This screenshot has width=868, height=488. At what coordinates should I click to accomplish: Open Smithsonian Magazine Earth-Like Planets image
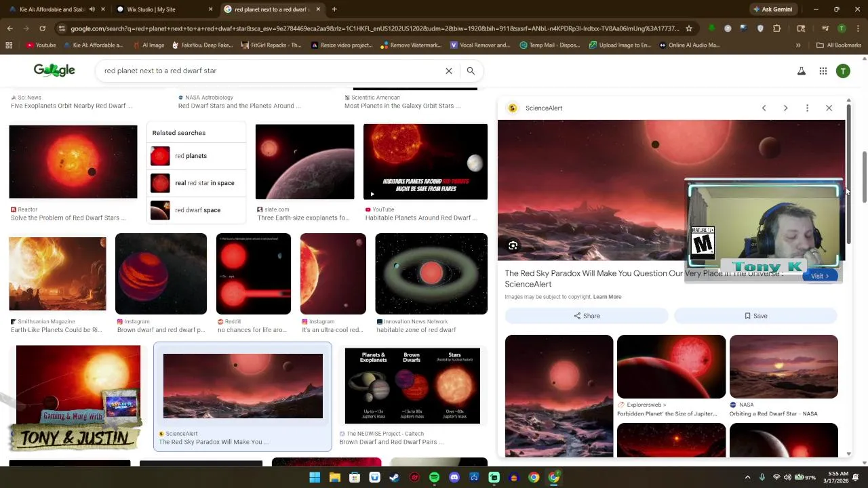(58, 273)
